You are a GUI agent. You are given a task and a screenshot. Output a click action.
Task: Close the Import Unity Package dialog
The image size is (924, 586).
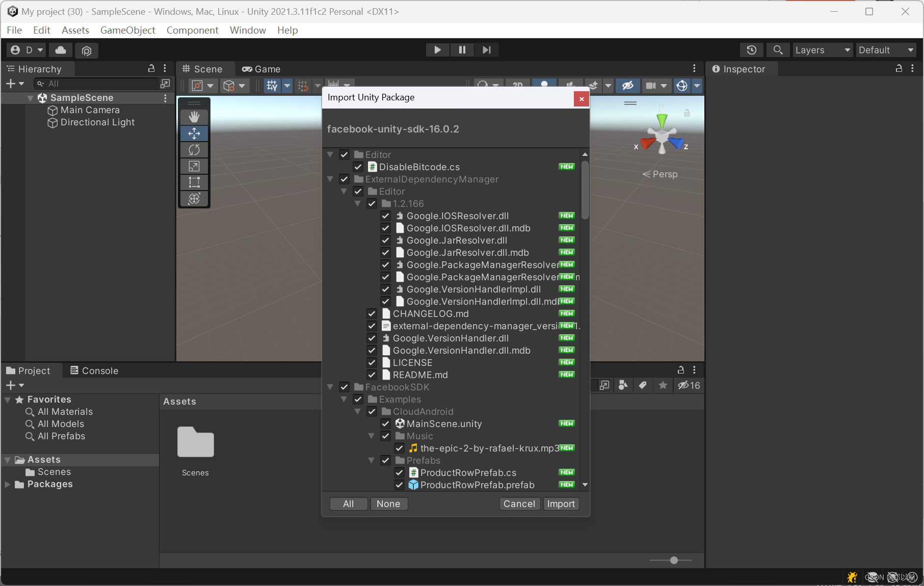582,99
